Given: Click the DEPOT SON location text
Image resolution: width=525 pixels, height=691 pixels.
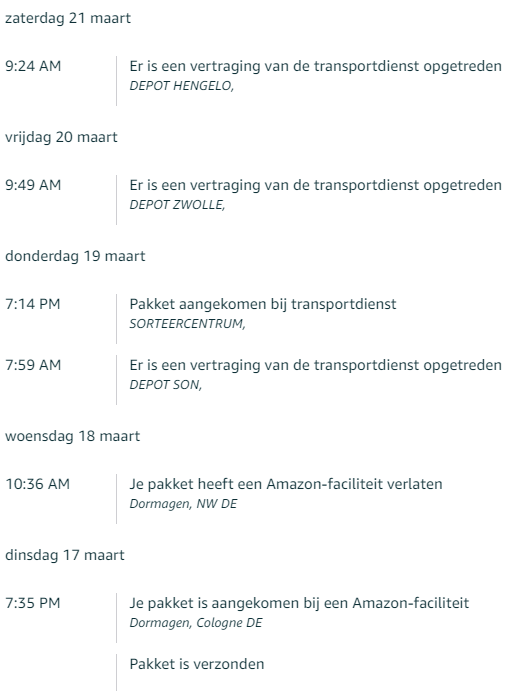Looking at the screenshot, I should pyautogui.click(x=166, y=385).
